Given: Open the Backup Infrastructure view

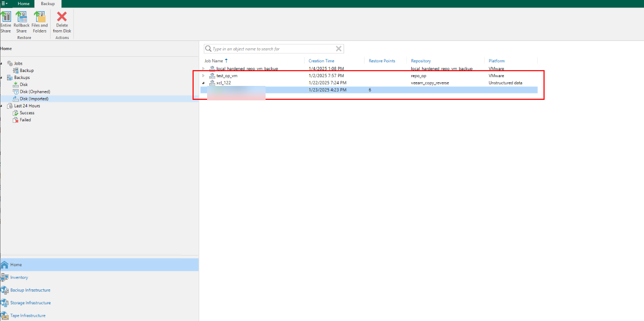Looking at the screenshot, I should pos(30,290).
